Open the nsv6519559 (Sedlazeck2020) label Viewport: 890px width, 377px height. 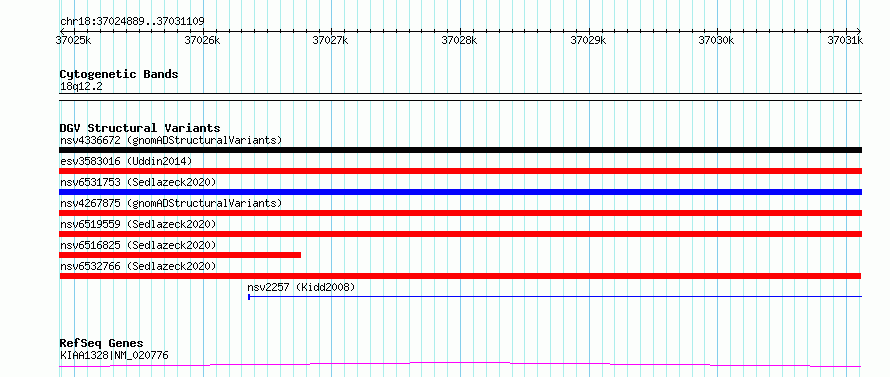pyautogui.click(x=138, y=224)
